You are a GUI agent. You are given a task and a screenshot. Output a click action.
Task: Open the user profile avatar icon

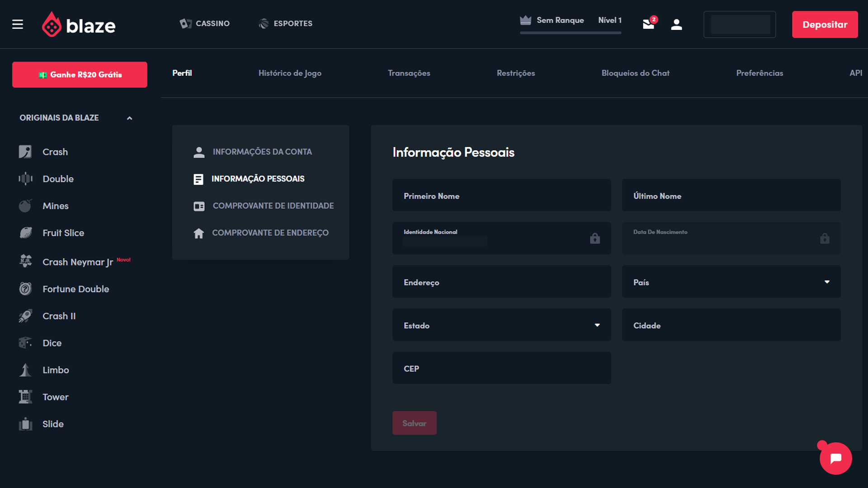tap(676, 24)
